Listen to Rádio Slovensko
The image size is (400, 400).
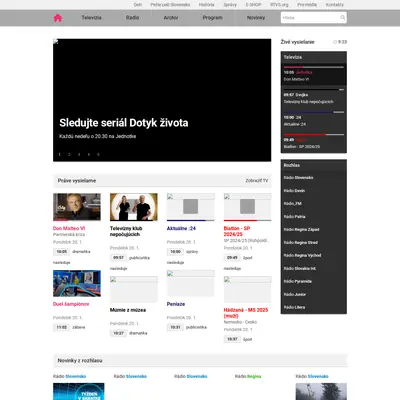tap(298, 178)
